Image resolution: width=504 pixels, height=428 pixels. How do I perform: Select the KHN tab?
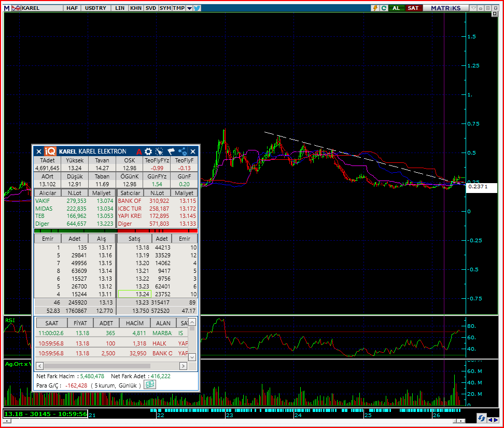pyautogui.click(x=136, y=8)
